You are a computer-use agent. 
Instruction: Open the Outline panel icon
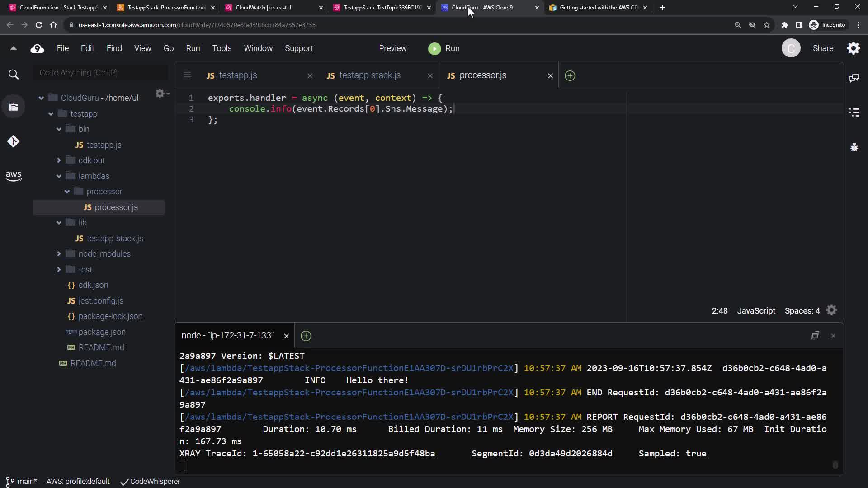[854, 112]
